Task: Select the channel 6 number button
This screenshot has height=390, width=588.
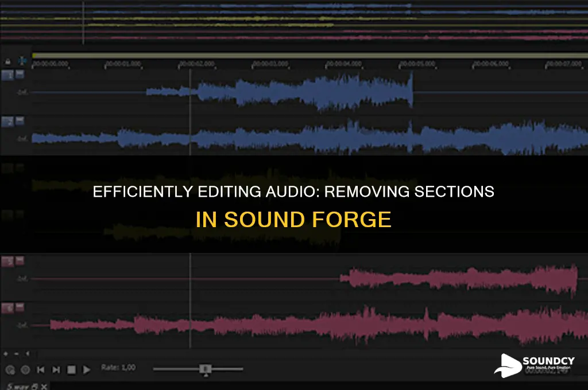Action: (x=8, y=308)
